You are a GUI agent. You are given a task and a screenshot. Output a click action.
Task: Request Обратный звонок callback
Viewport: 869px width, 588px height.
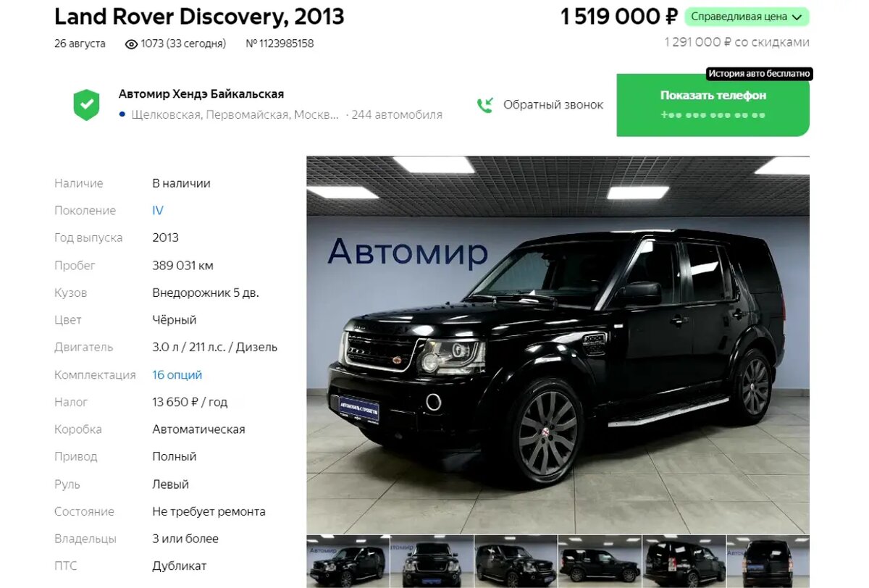pyautogui.click(x=553, y=105)
